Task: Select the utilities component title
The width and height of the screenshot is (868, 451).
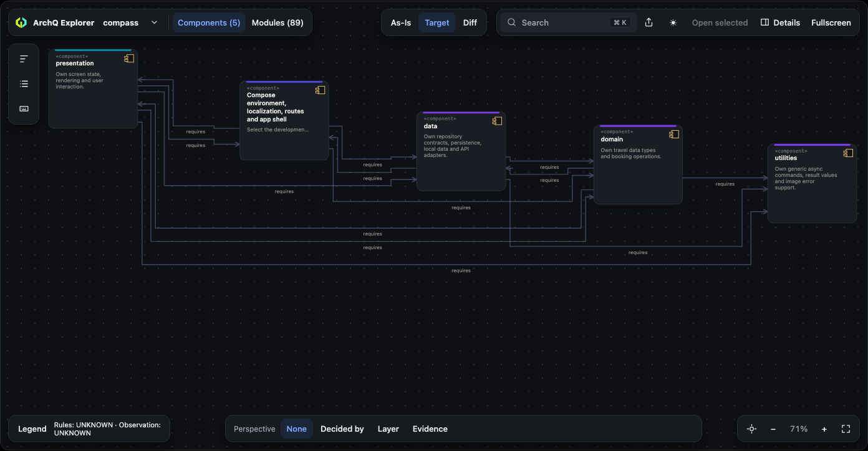Action: pos(786,158)
